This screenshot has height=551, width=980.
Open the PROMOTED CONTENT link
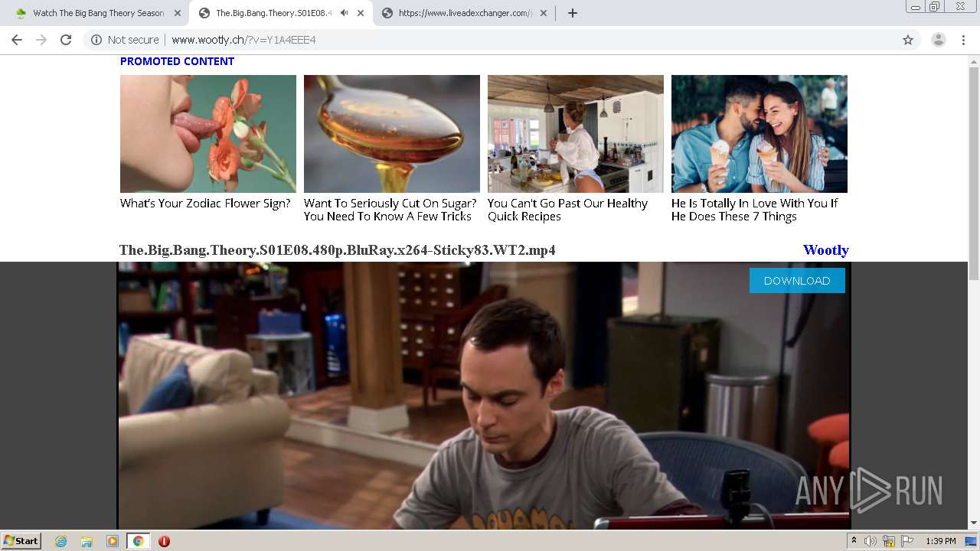click(x=177, y=61)
